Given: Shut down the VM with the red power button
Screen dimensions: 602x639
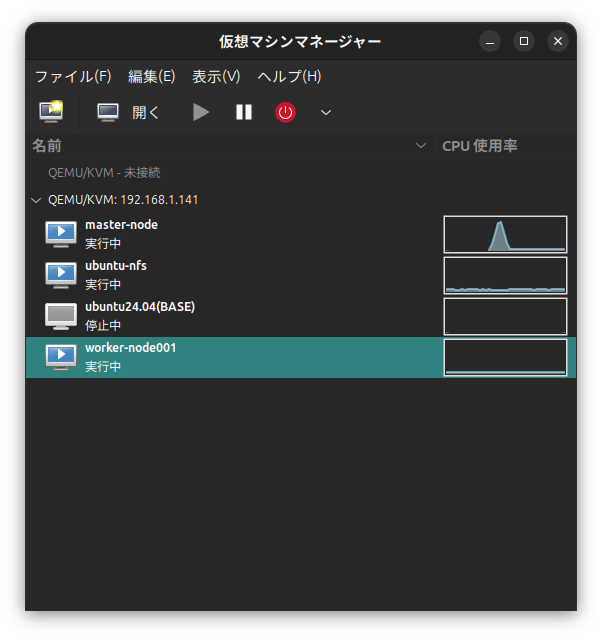Looking at the screenshot, I should click(285, 112).
